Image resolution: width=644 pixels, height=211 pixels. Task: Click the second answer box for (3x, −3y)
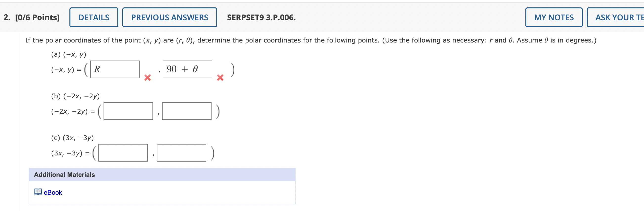click(181, 153)
